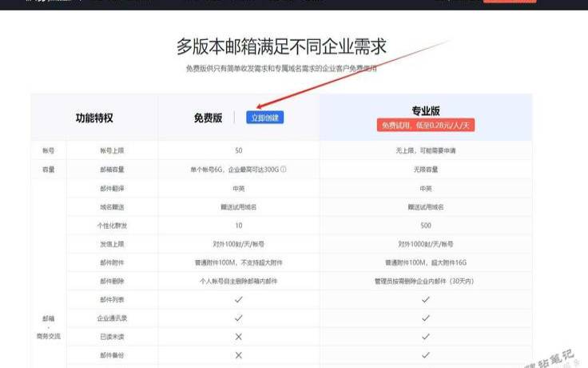Click the 无上限，可能需要申请 cell

(426, 150)
